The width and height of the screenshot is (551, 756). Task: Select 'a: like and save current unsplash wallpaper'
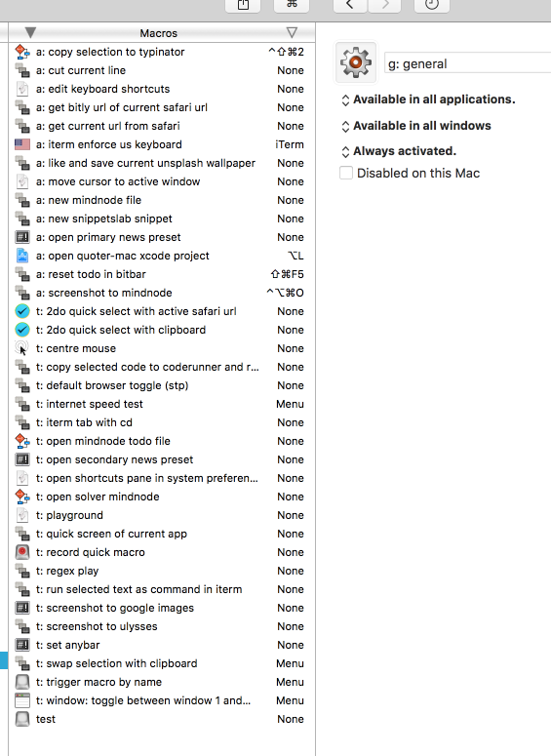coord(162,163)
